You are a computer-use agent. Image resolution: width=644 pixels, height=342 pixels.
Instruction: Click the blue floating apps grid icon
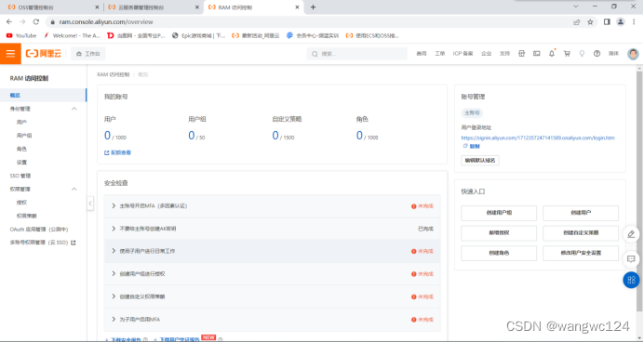tap(631, 280)
